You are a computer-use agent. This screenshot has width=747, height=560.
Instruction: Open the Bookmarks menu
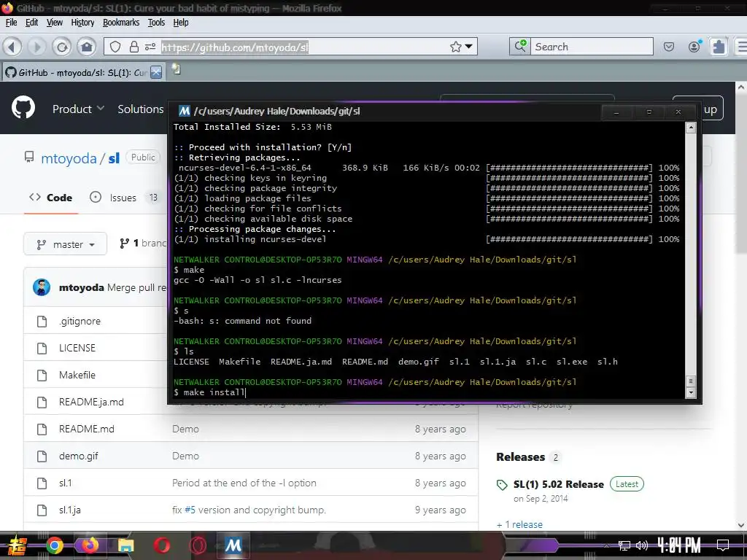click(x=121, y=23)
